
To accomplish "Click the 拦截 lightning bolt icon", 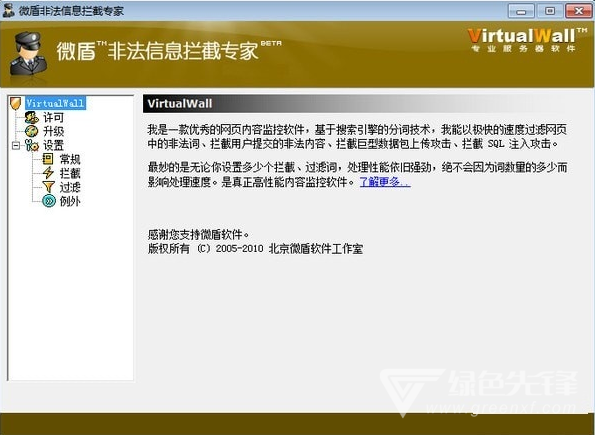I will tap(48, 173).
